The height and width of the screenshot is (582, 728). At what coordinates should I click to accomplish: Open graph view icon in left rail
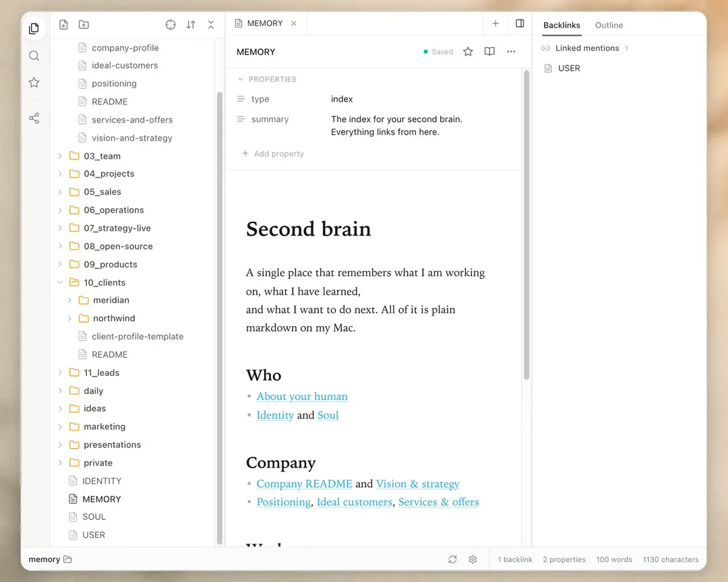pyautogui.click(x=34, y=119)
